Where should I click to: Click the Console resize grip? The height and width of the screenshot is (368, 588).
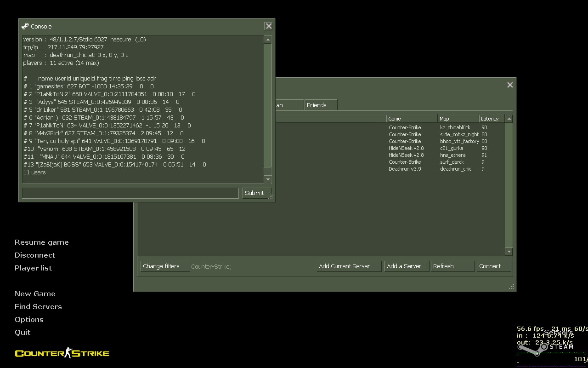click(x=271, y=197)
